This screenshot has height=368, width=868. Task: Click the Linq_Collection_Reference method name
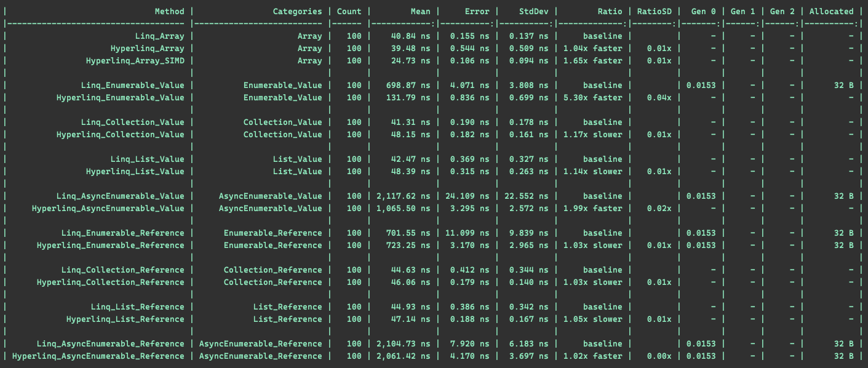[x=122, y=270]
